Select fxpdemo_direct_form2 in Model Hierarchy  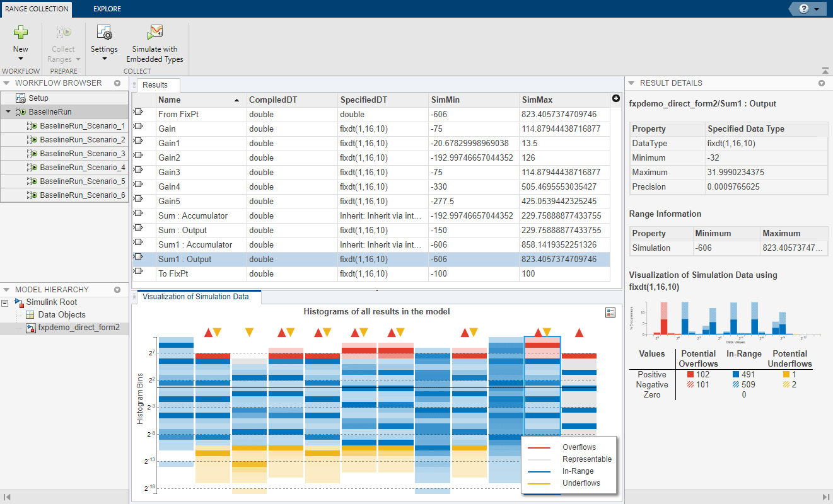78,328
